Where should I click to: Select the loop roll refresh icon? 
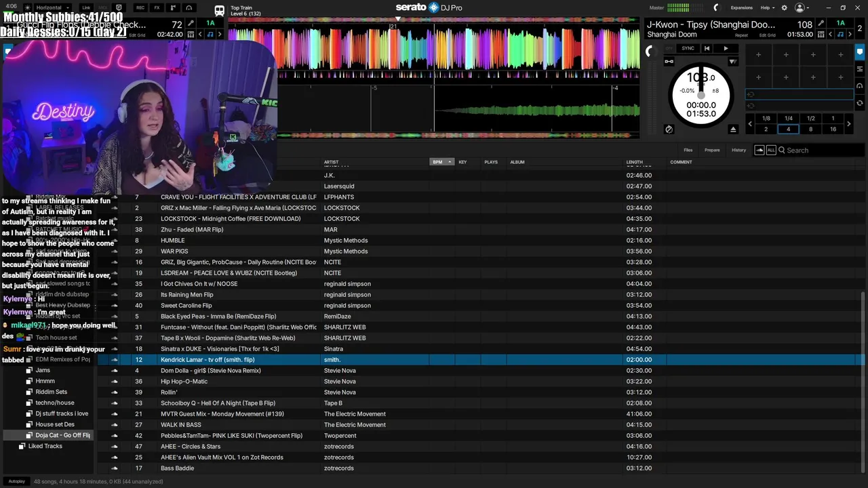[x=860, y=103]
